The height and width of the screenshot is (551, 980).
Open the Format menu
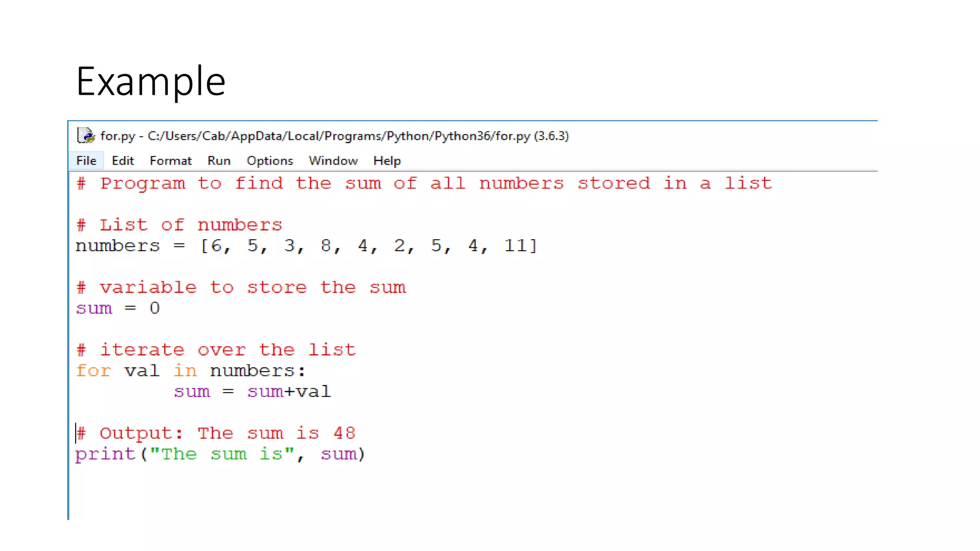tap(170, 161)
